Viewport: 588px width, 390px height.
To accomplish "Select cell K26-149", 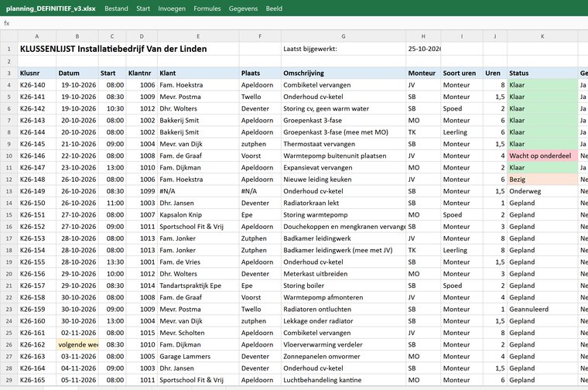I will tap(37, 191).
